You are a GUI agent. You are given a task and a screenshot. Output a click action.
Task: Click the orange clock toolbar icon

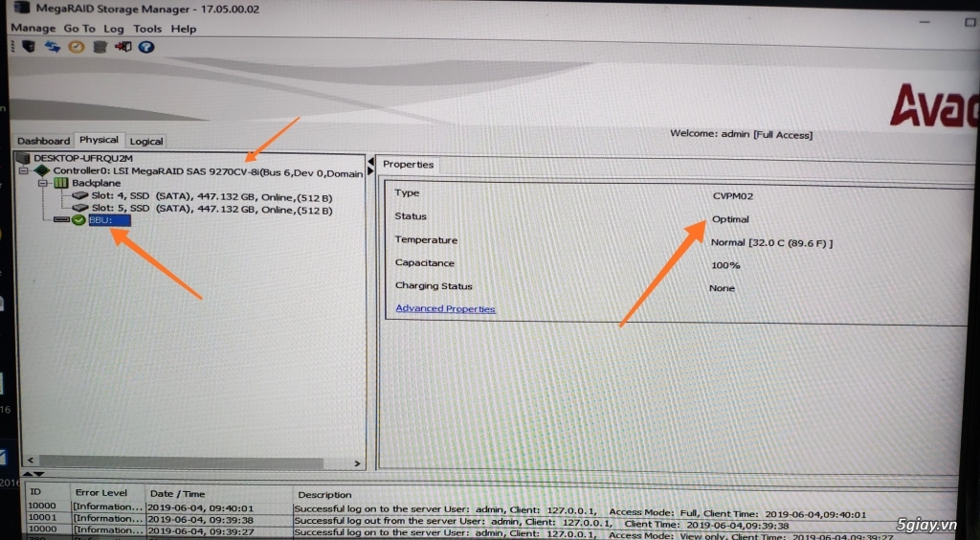coord(77,47)
